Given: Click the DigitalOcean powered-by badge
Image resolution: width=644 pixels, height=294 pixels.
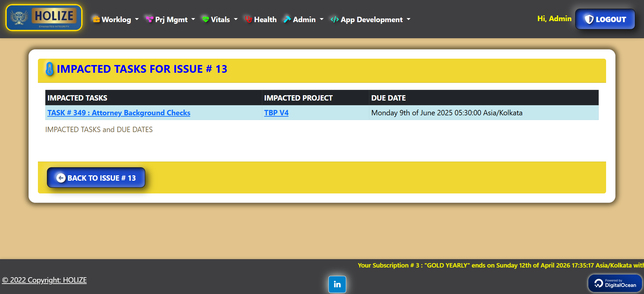Looking at the screenshot, I should [615, 283].
